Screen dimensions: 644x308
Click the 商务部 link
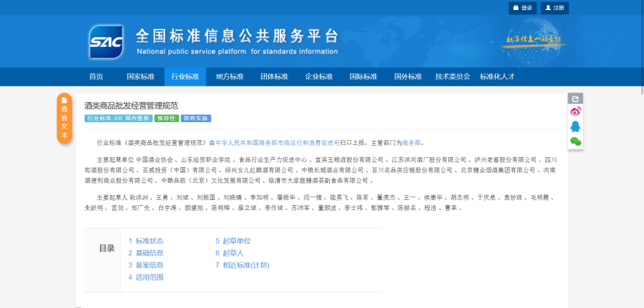[x=411, y=143]
